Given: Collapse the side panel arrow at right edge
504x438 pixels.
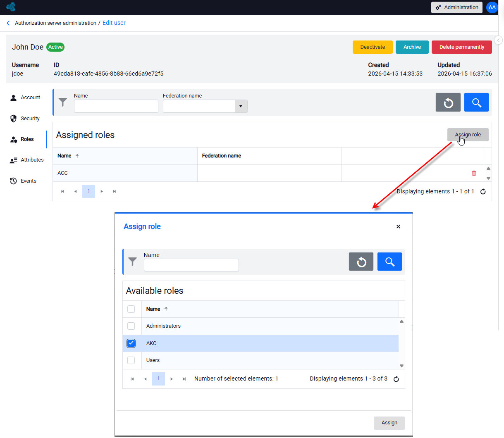Looking at the screenshot, I should [499, 40].
